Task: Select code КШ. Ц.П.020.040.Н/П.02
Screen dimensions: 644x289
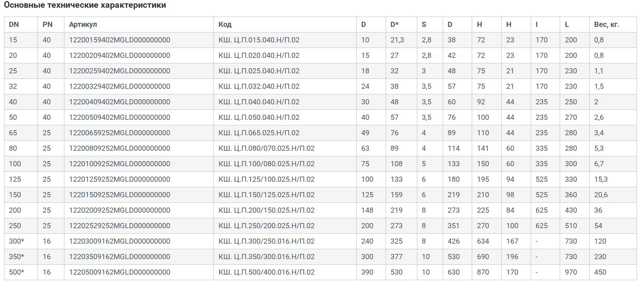Action: 259,55
